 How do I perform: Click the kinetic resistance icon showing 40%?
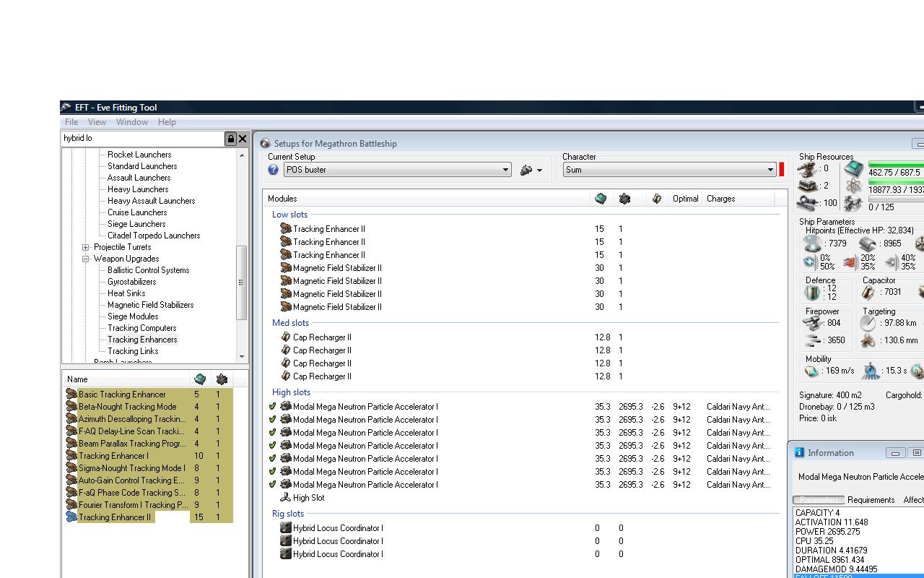click(892, 262)
